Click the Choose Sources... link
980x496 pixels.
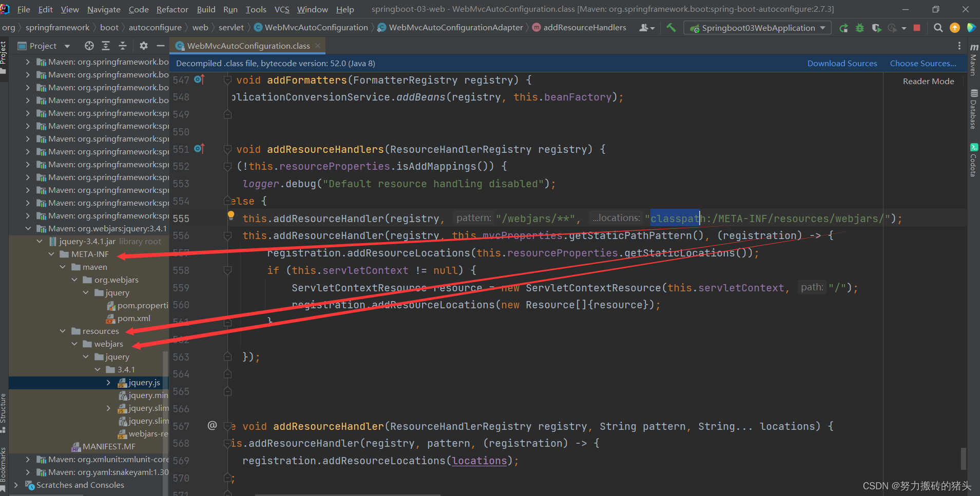click(x=923, y=63)
